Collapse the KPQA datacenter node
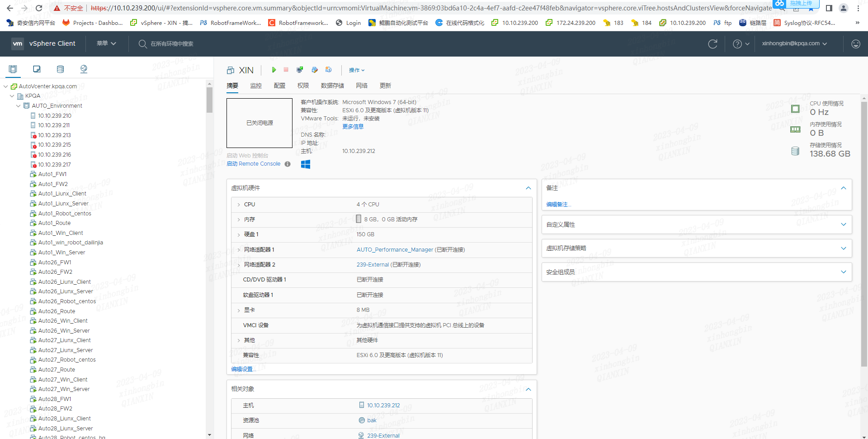868x439 pixels. 12,96
